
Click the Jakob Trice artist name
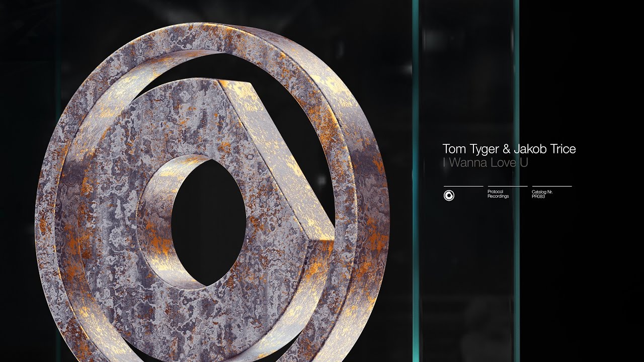544,149
